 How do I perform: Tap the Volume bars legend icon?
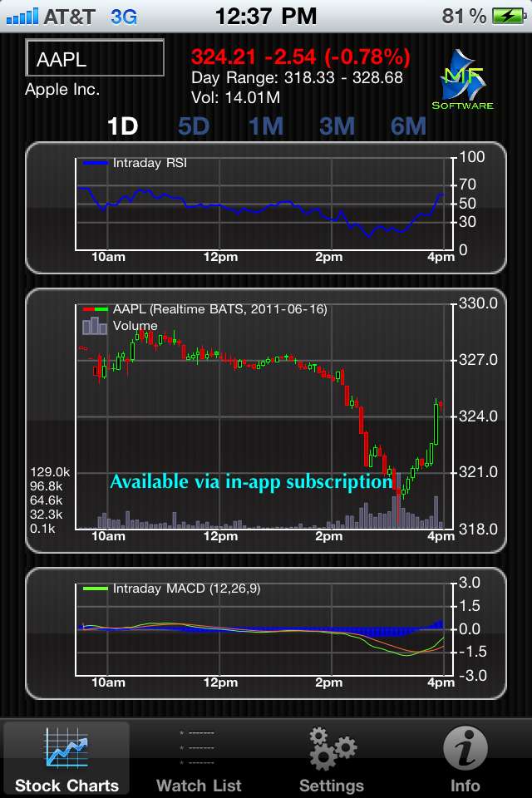(95, 326)
